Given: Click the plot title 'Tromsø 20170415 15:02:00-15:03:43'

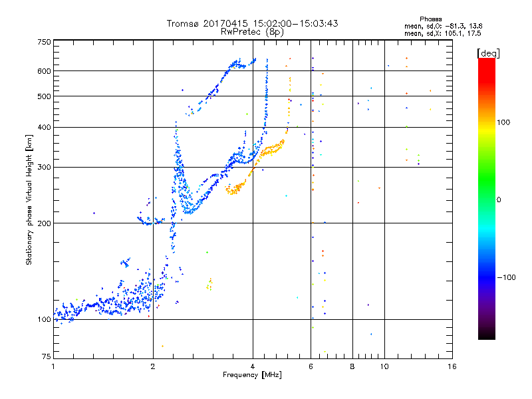Looking at the screenshot, I should pos(252,23).
